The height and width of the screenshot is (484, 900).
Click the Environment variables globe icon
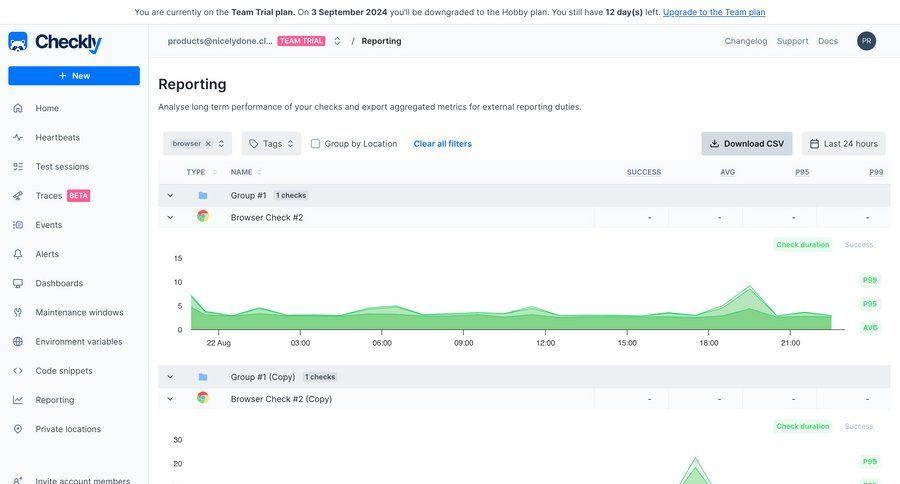(18, 342)
